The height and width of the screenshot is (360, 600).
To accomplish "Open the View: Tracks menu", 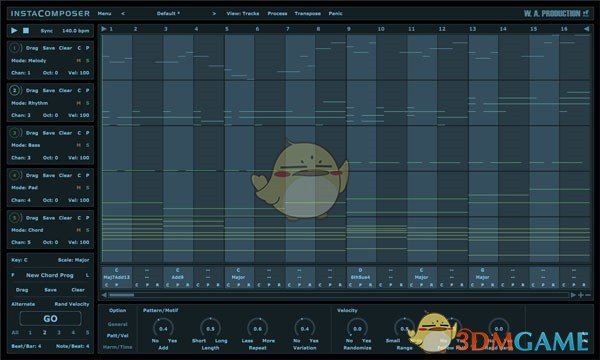I will (243, 13).
